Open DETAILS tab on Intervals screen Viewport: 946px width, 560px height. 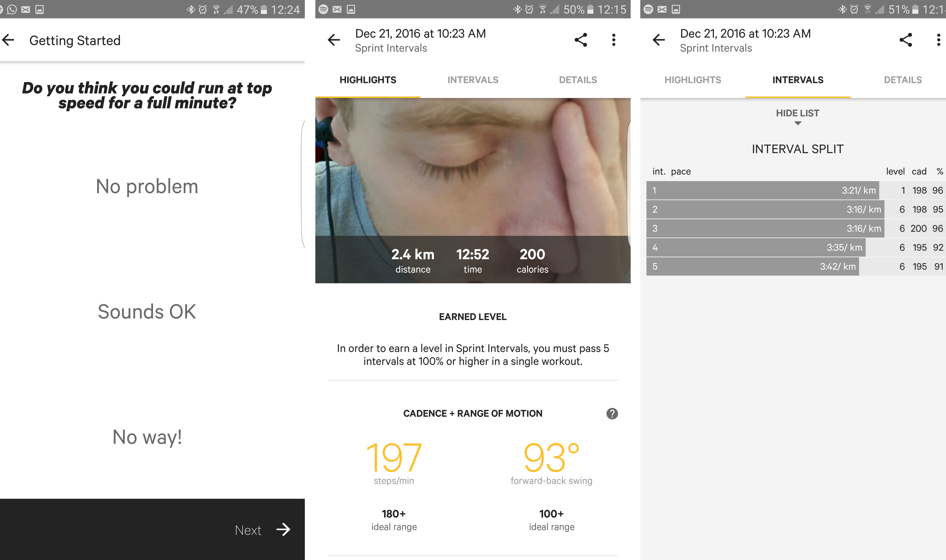[x=903, y=80]
